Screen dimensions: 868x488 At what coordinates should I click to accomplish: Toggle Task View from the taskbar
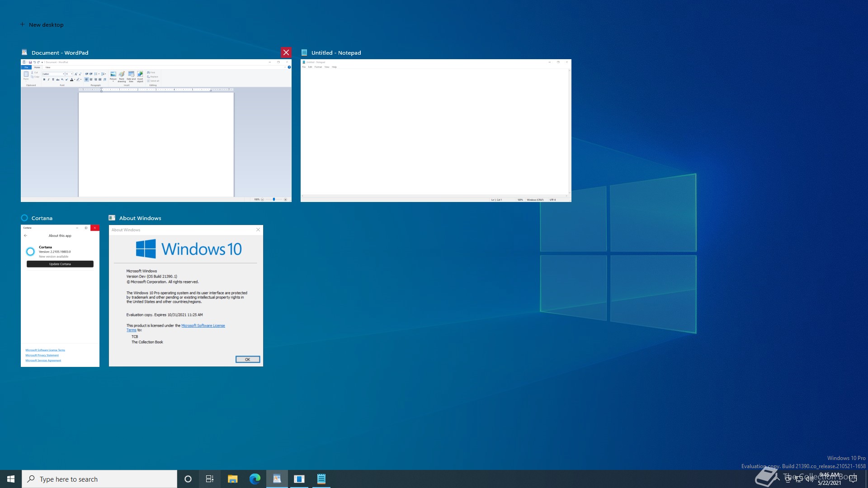pyautogui.click(x=210, y=479)
